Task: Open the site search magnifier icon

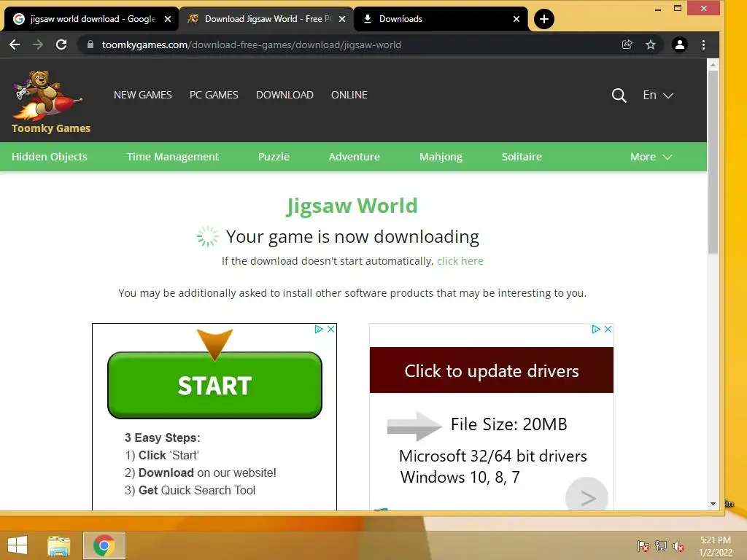Action: point(619,96)
